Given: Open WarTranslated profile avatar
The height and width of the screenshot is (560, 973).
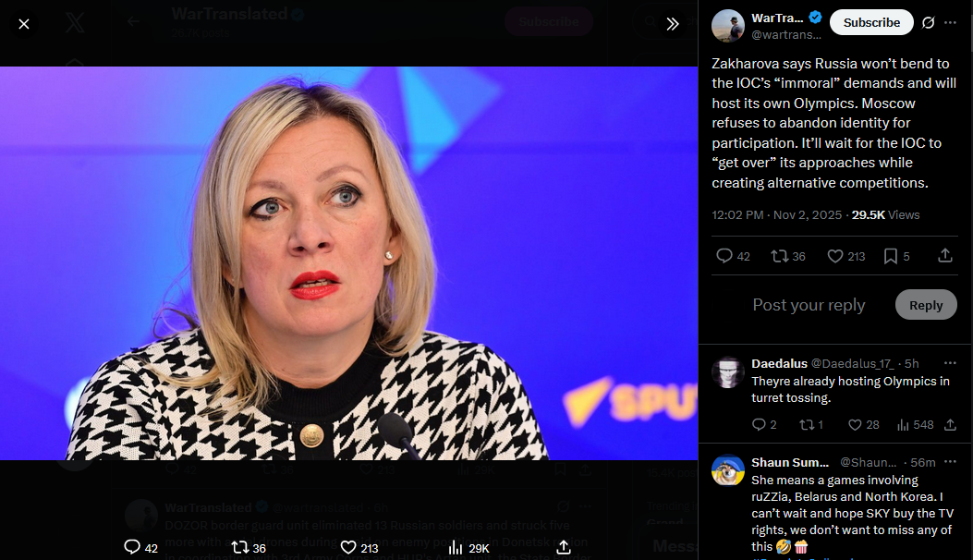Looking at the screenshot, I should pos(728,26).
